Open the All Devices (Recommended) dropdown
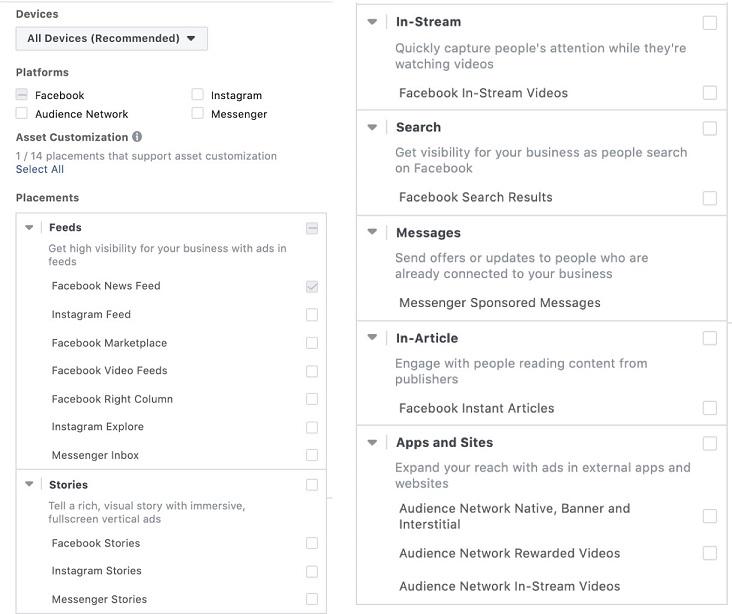This screenshot has width=732, height=614. point(112,39)
